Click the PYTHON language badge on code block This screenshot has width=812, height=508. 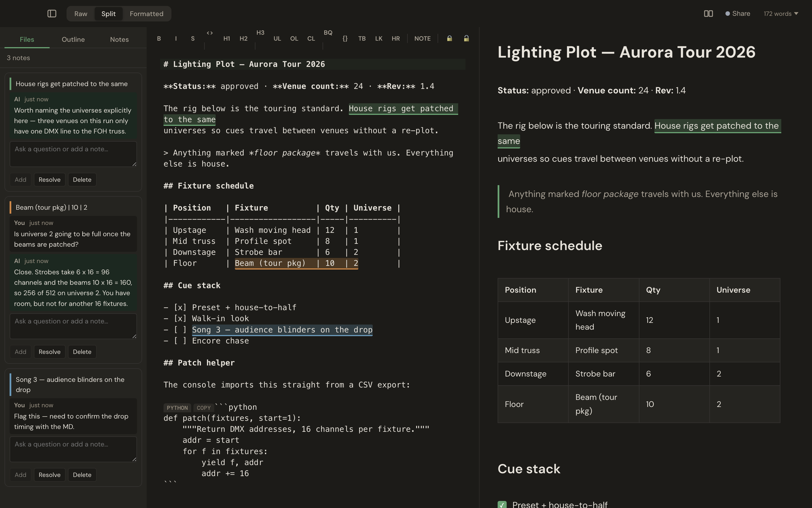(x=177, y=408)
